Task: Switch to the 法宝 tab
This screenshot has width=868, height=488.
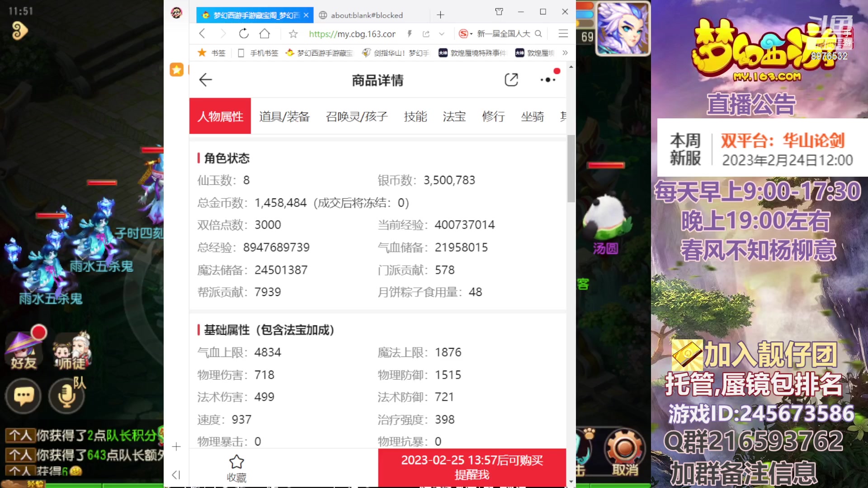Action: (454, 117)
